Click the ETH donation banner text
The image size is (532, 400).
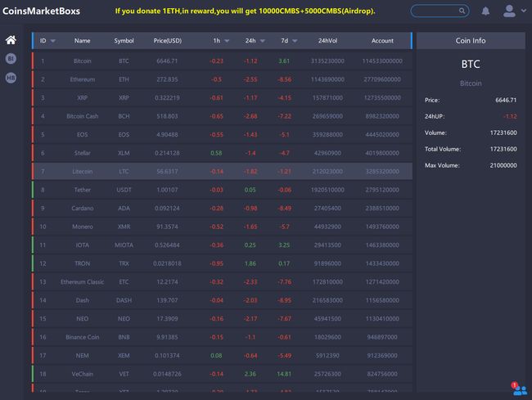click(245, 11)
